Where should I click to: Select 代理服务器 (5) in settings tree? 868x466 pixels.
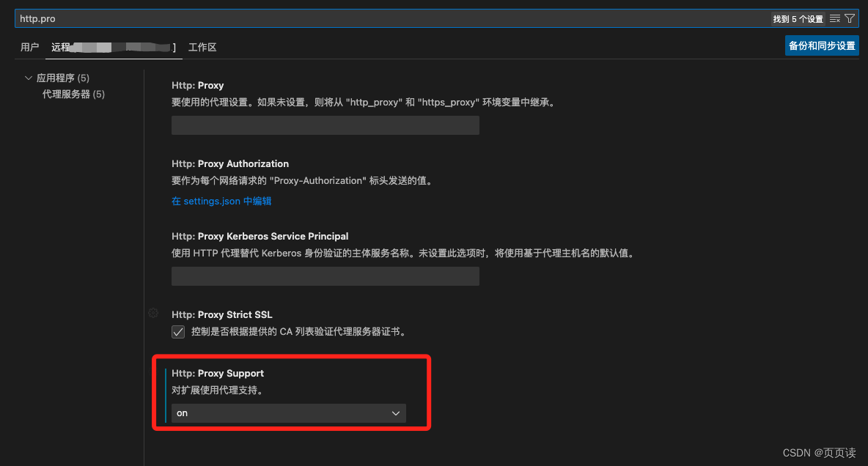pos(73,94)
